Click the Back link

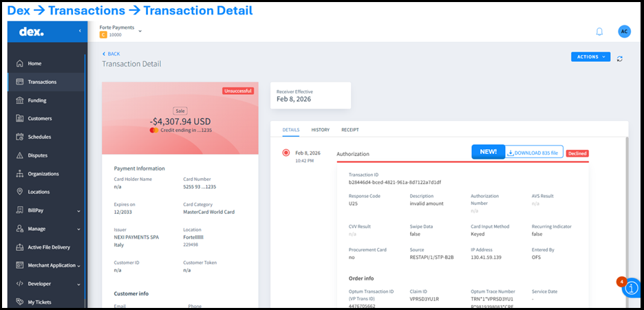[111, 54]
